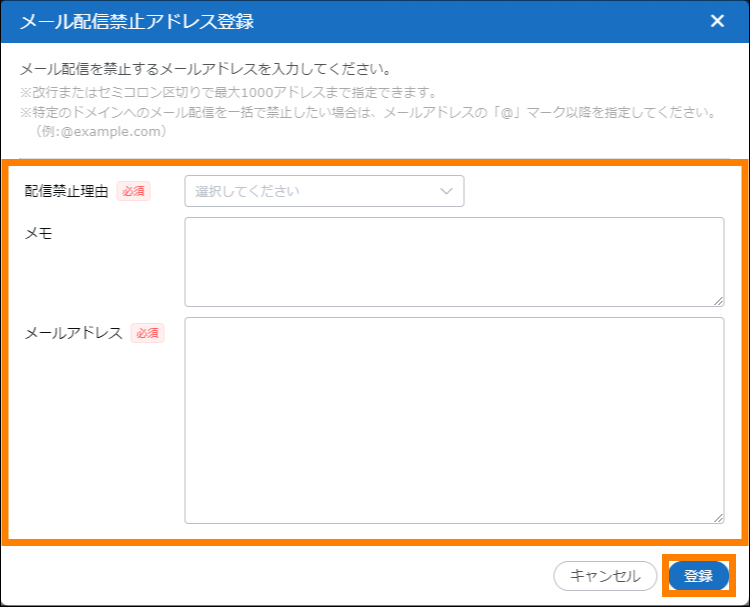Select the 選択してください placeholder text
Screen dimensions: 750x607
tap(248, 191)
